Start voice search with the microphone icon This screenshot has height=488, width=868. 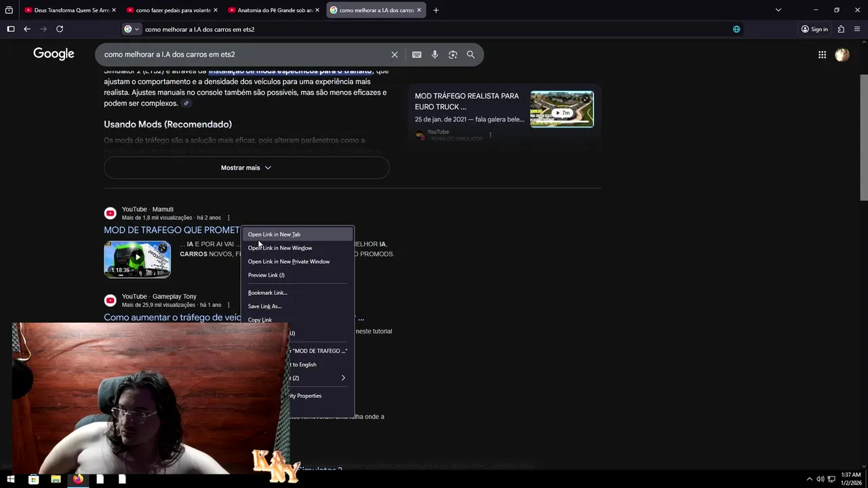point(435,54)
